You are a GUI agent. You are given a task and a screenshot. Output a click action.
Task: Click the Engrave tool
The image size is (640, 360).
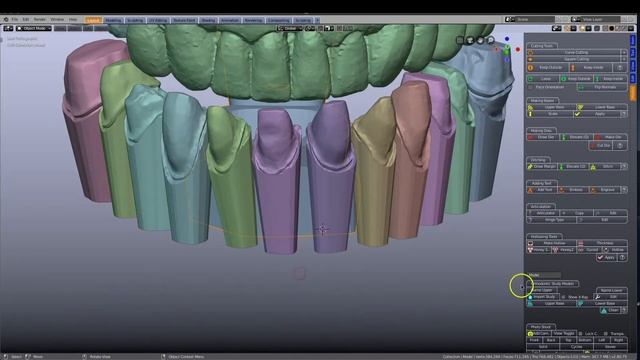point(605,190)
